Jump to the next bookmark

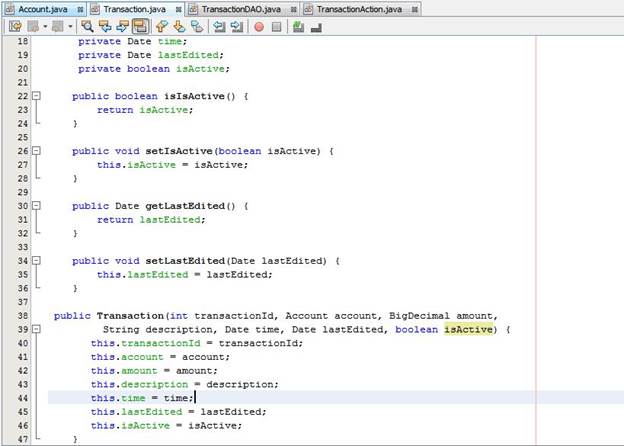(x=179, y=27)
